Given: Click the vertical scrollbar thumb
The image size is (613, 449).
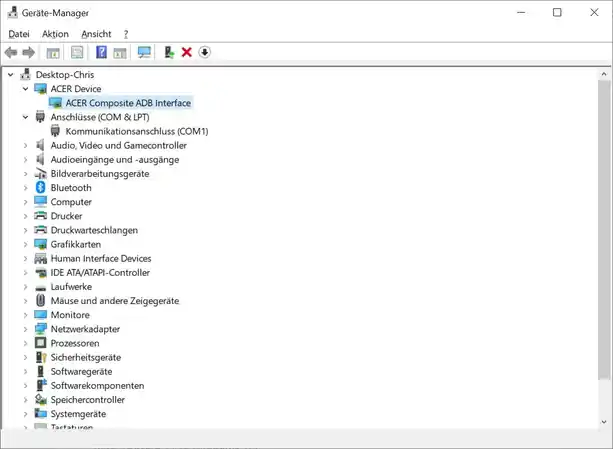Looking at the screenshot, I should click(604, 229).
